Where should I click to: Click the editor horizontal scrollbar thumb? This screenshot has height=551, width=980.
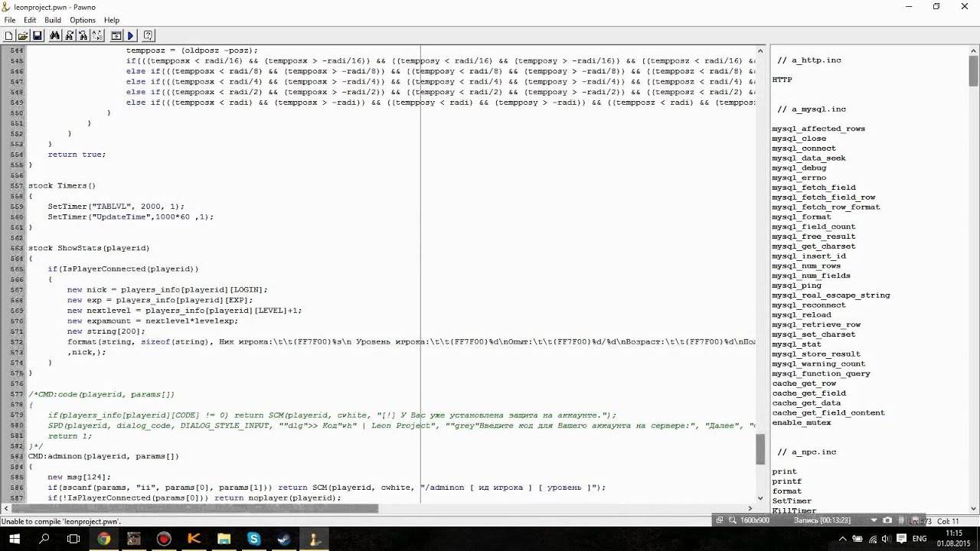pos(194,508)
